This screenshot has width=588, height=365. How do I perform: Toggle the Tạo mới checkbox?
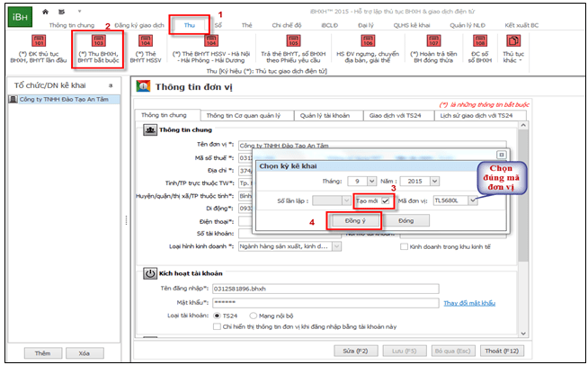384,200
